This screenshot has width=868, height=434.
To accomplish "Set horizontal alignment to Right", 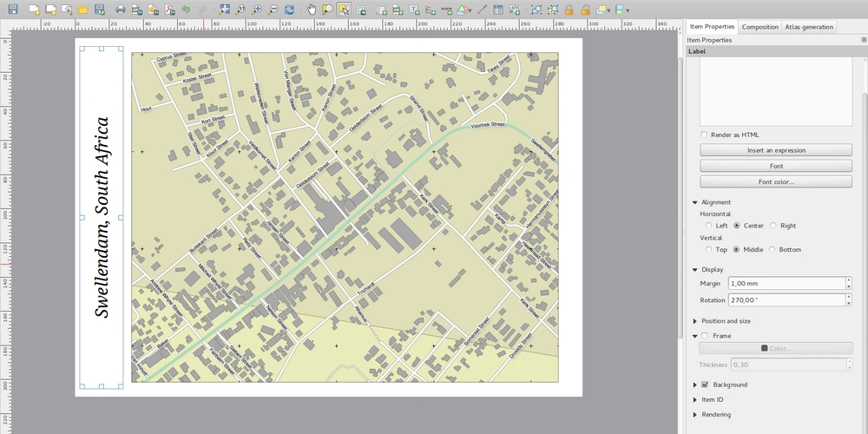I will pos(773,226).
